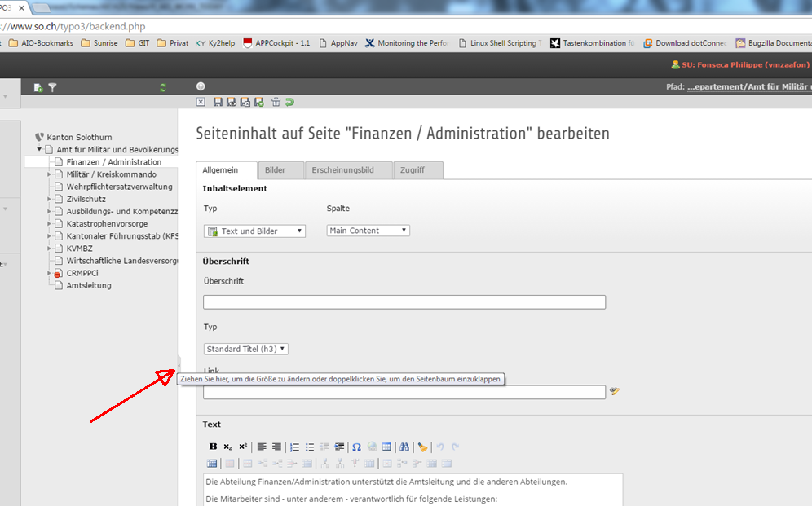Viewport: 812px width, 506px height.
Task: Insert special character with Omega icon
Action: 356,447
